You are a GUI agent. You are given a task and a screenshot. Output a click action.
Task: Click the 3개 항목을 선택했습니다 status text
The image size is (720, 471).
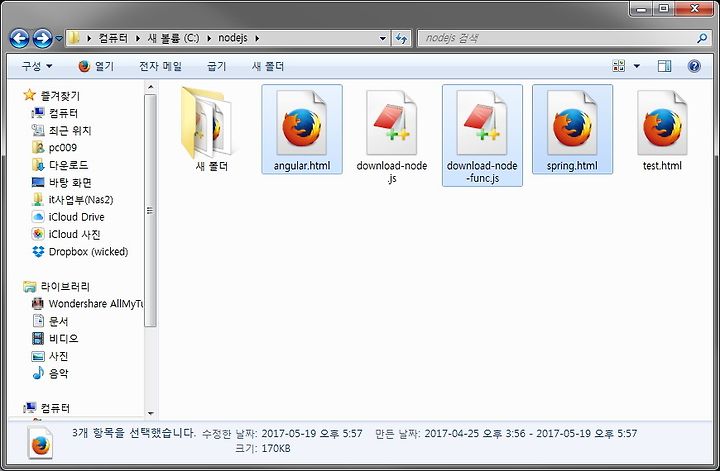tap(134, 433)
